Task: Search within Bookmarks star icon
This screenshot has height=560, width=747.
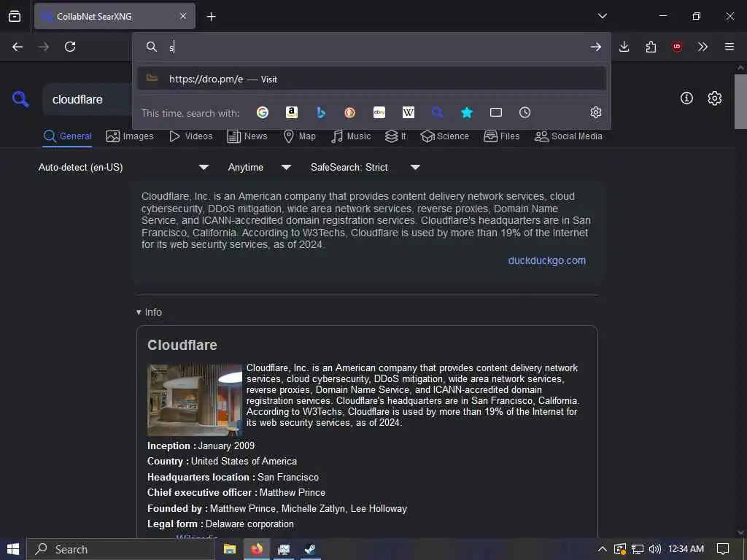Action: pos(467,112)
